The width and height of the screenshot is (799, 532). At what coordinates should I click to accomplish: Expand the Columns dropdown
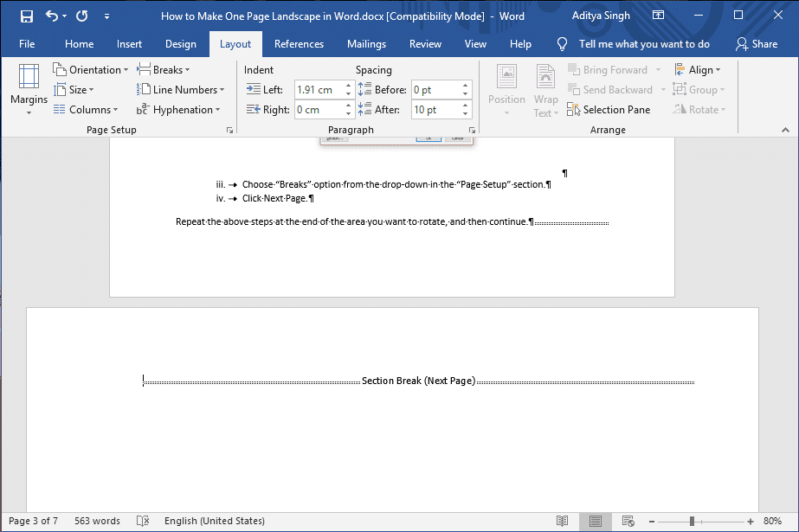click(x=86, y=110)
